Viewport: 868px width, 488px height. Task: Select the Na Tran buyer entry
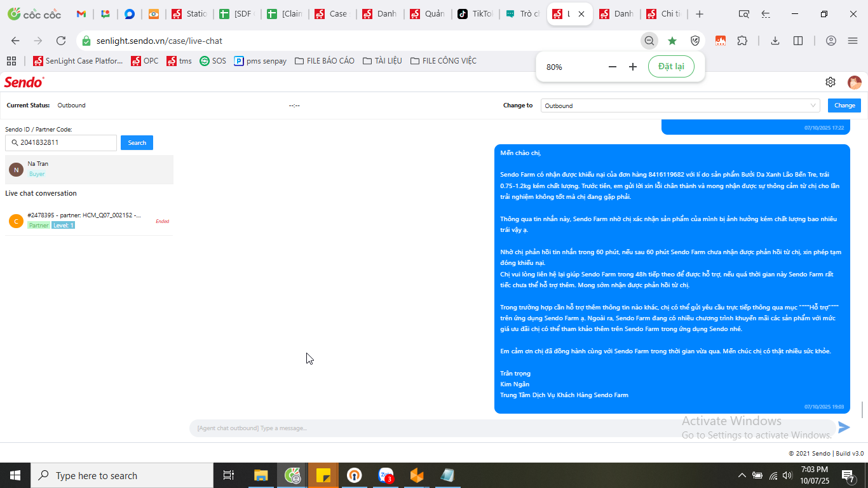89,169
